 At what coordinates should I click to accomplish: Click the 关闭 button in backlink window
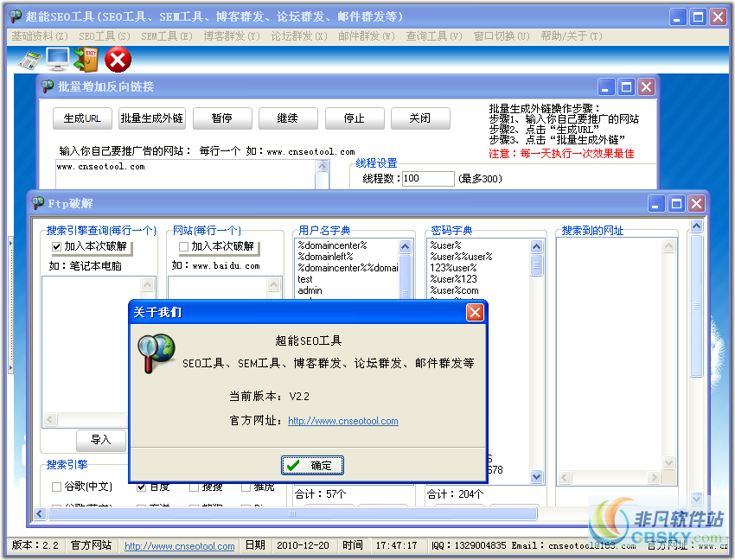(x=420, y=118)
